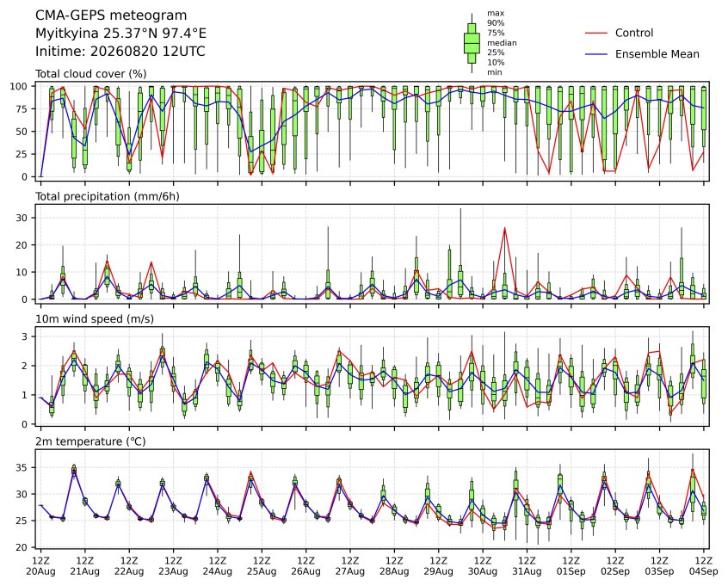Click the Myitkyina location coordinates text
Image resolution: width=728 pixels, height=586 pixels.
(x=120, y=34)
